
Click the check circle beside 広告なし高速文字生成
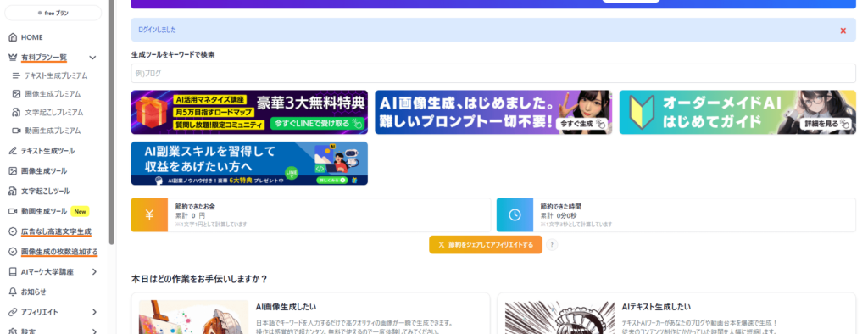tap(13, 231)
